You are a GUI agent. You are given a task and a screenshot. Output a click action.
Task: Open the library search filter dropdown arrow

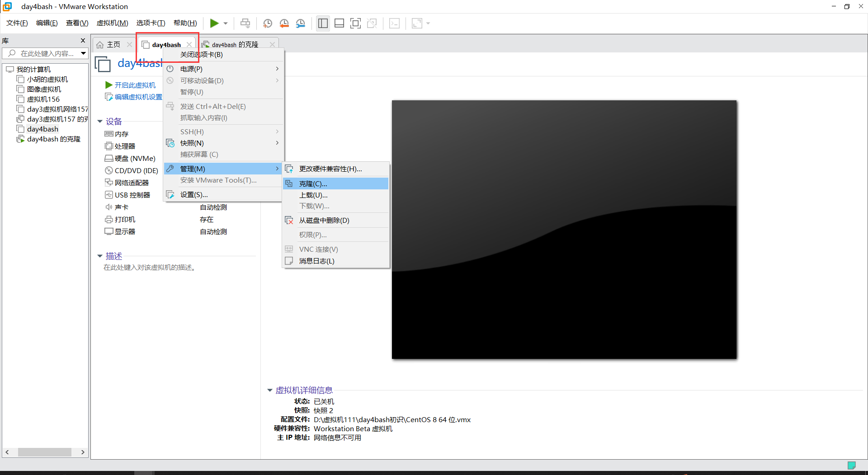pyautogui.click(x=84, y=53)
